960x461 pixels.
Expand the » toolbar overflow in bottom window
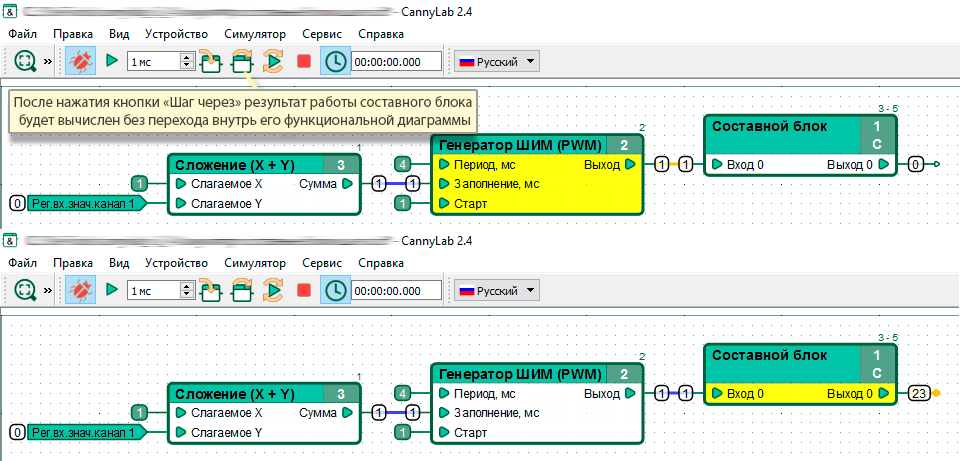(48, 290)
